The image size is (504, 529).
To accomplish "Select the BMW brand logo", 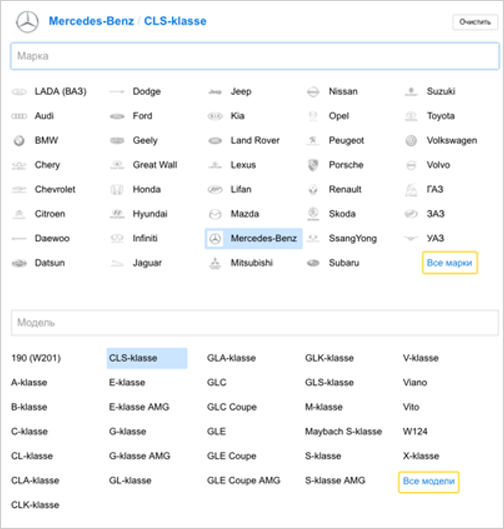I will 19,140.
